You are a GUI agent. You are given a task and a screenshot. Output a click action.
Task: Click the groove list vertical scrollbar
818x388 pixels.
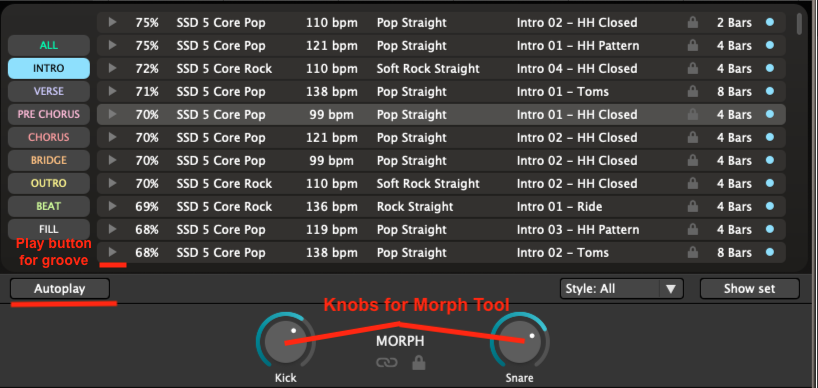coord(799,24)
